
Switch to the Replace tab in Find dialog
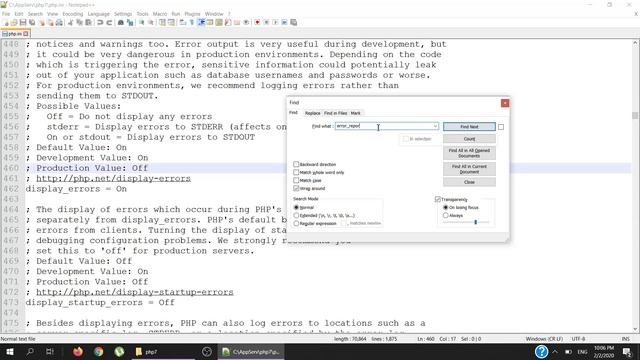[x=312, y=113]
